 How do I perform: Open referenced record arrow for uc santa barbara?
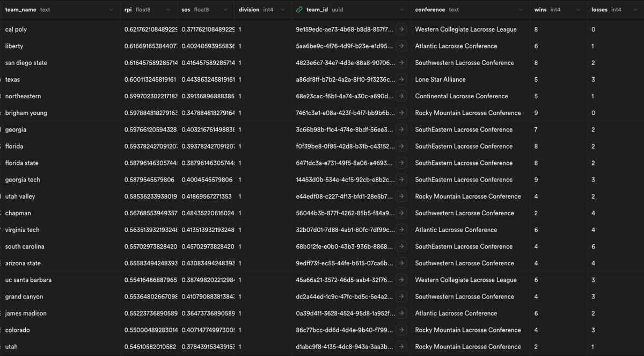coord(401,280)
